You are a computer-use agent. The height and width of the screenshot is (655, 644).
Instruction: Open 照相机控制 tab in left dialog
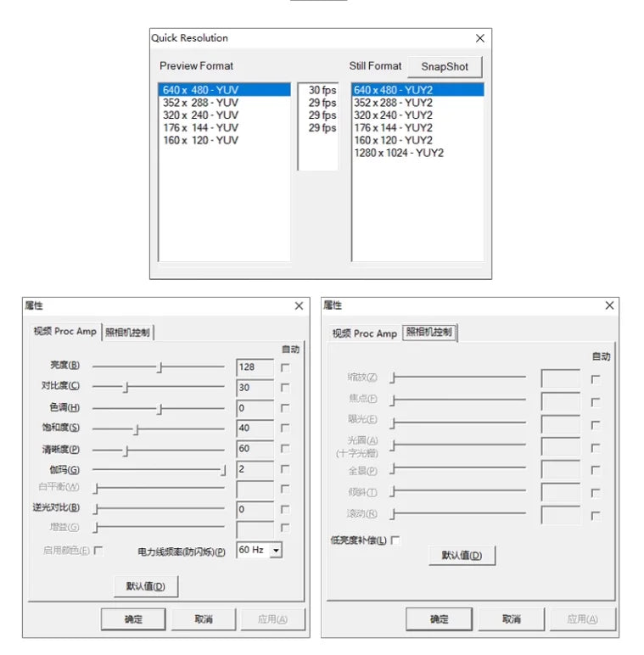tap(127, 333)
